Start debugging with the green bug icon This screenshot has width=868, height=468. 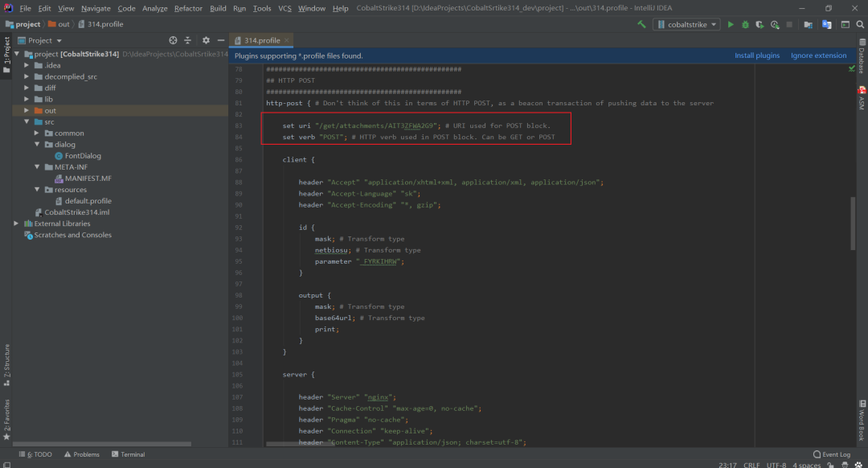[745, 24]
